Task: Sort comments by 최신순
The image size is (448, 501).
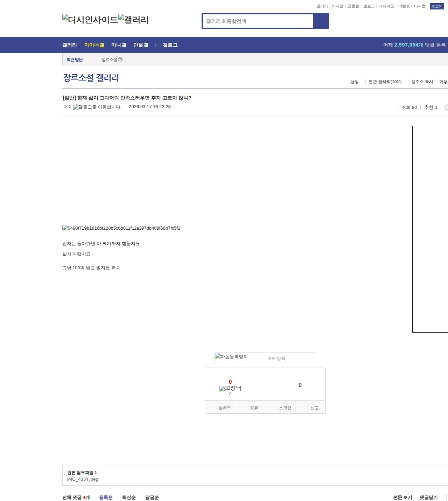Action: [129, 497]
